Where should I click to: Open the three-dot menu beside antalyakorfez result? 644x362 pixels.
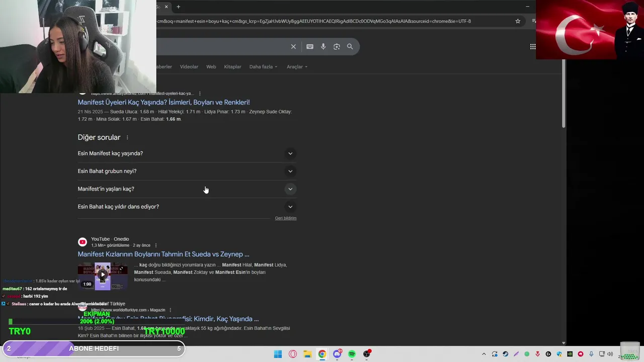click(x=200, y=94)
